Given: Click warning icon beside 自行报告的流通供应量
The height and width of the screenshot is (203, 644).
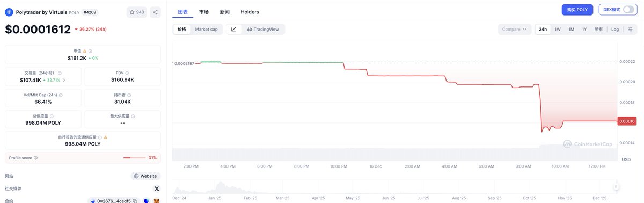Looking at the screenshot, I should coord(106,137).
